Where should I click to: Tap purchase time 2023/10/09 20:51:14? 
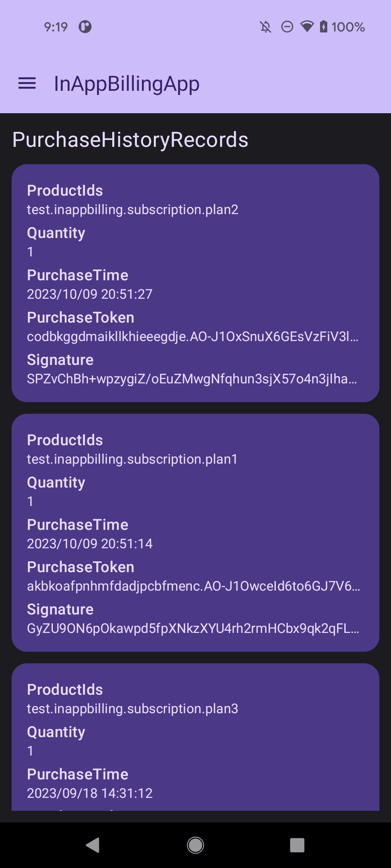(90, 544)
